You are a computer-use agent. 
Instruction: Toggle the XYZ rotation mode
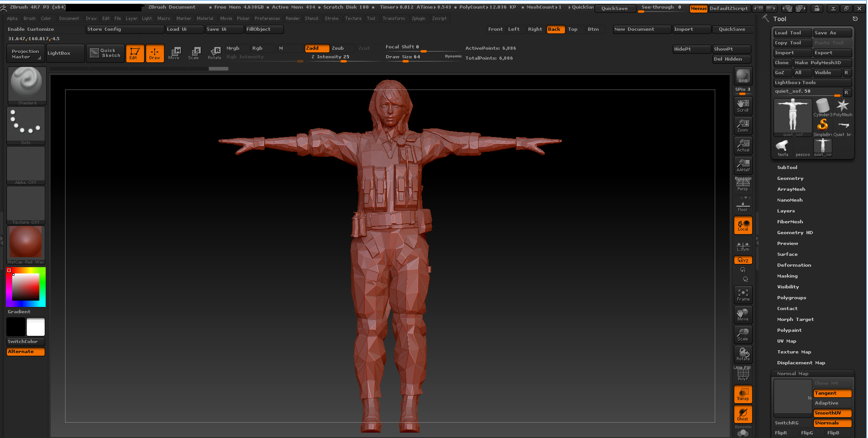(x=743, y=260)
